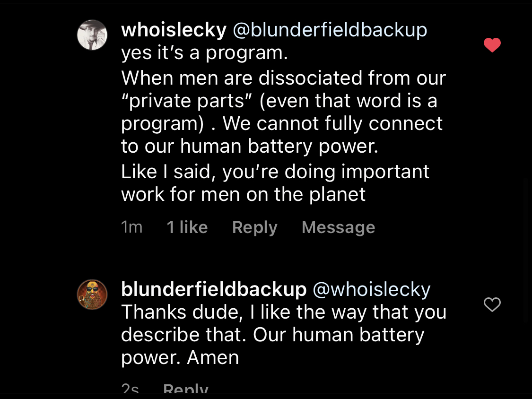Unlike whoislecky's comment with the red heart
This screenshot has width=532, height=399.
coord(492,45)
